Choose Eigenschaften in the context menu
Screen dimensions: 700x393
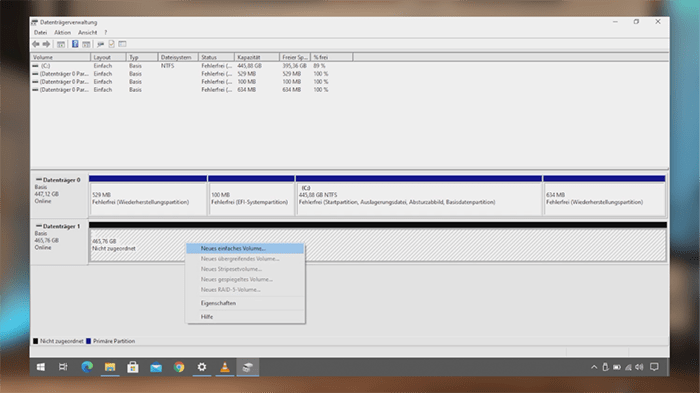point(245,303)
